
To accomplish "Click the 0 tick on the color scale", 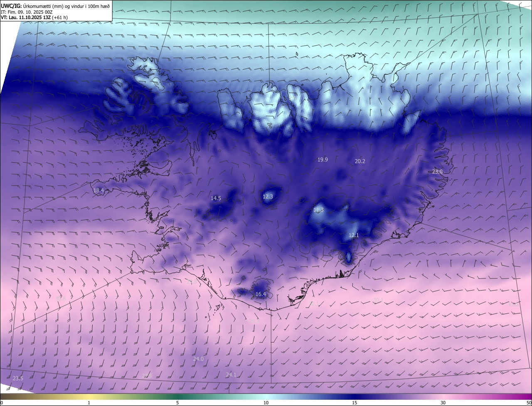I will tap(2, 403).
